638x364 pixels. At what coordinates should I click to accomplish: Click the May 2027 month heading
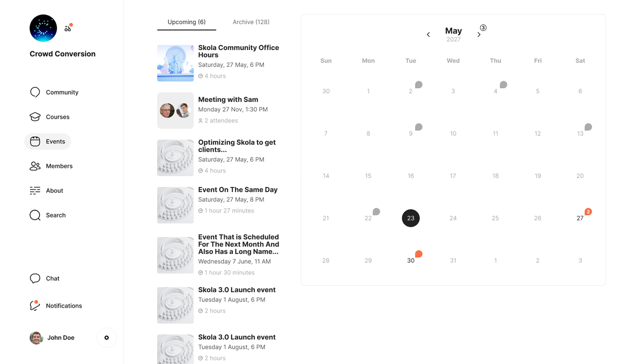(453, 34)
